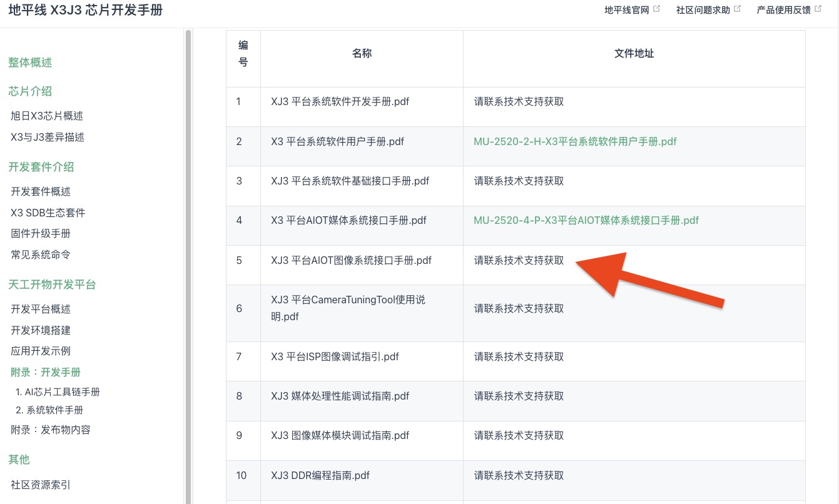Open the 社区问题求助 external link
Viewport: 839px width, 504px height.
coord(703,10)
